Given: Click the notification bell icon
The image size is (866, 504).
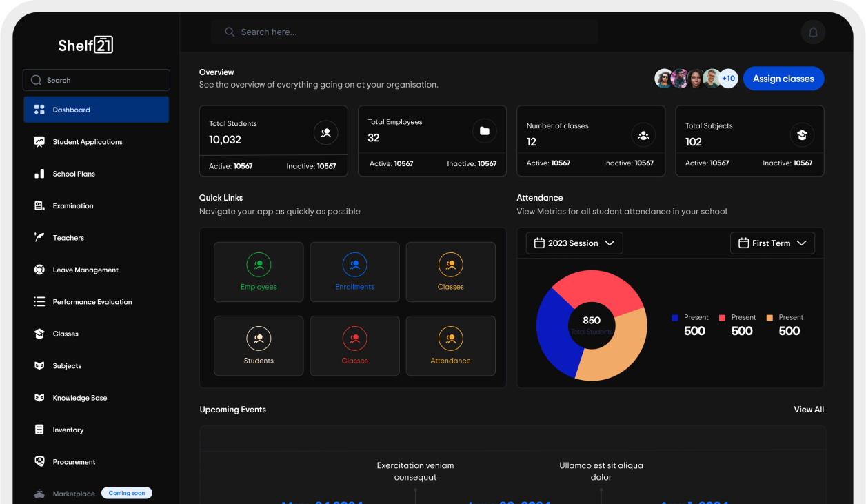Looking at the screenshot, I should coord(813,32).
